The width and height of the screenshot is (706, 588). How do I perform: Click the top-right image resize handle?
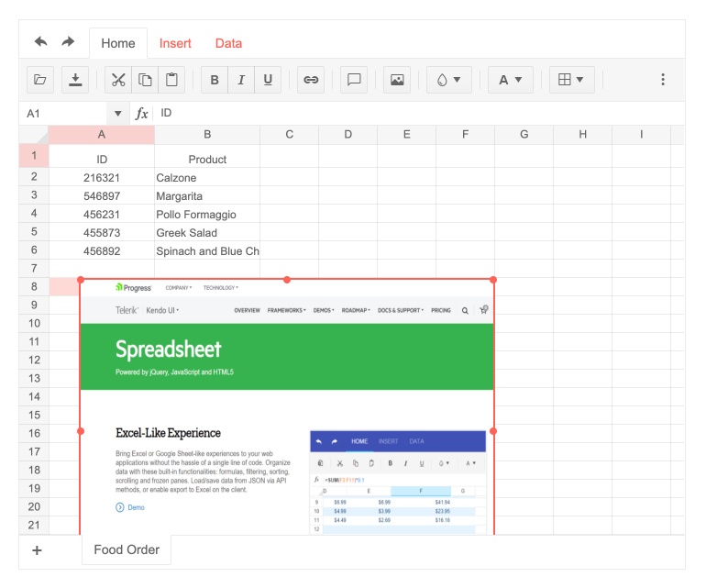point(493,280)
